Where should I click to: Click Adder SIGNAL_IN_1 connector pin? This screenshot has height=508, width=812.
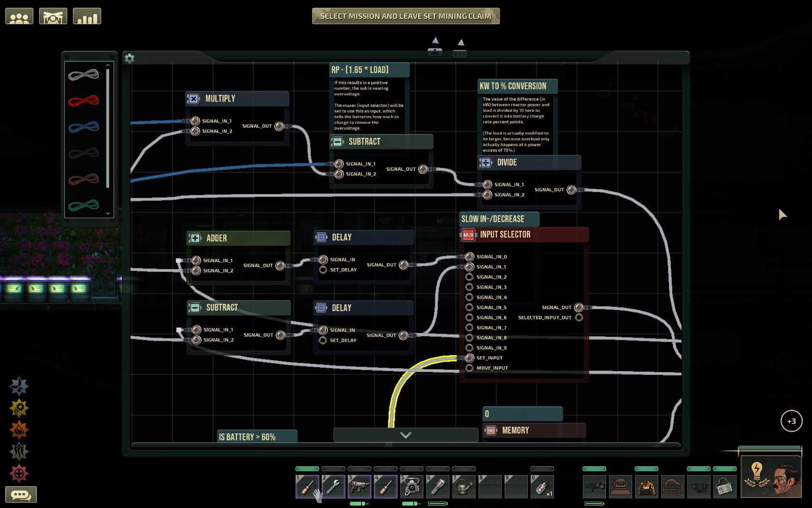(x=196, y=260)
